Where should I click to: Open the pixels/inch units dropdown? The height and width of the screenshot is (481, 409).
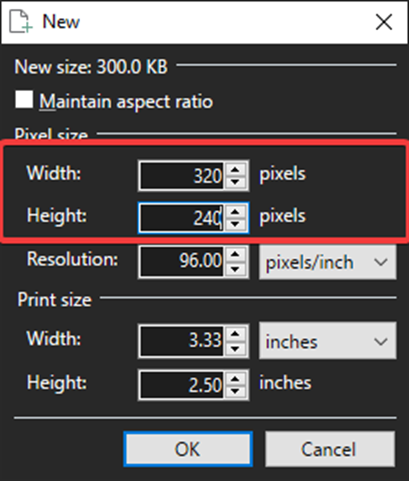pos(328,262)
